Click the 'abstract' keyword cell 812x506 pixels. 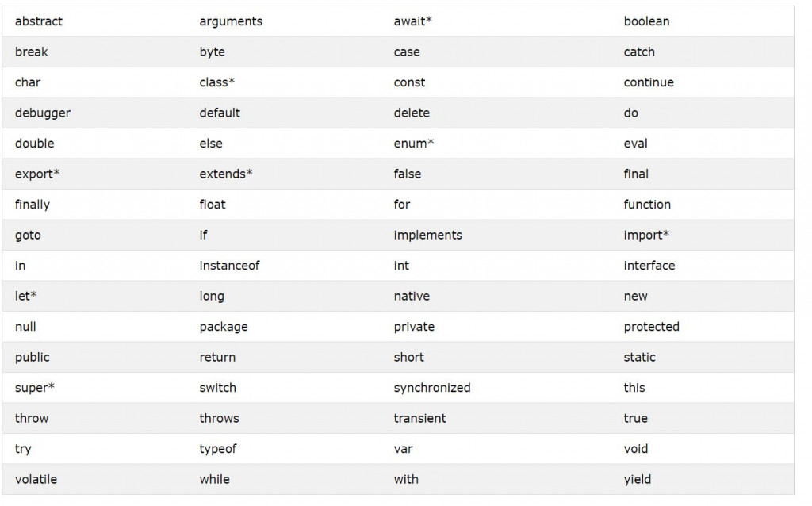(39, 21)
